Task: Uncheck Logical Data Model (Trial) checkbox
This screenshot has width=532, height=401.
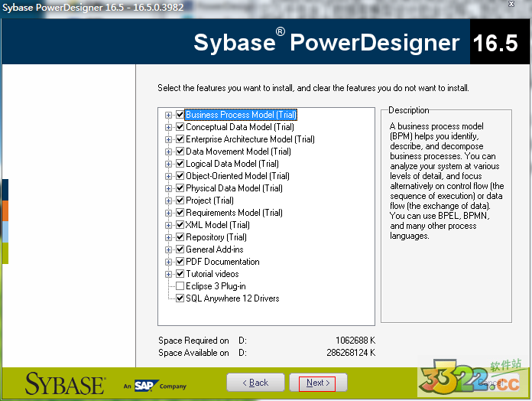Action: [x=180, y=163]
